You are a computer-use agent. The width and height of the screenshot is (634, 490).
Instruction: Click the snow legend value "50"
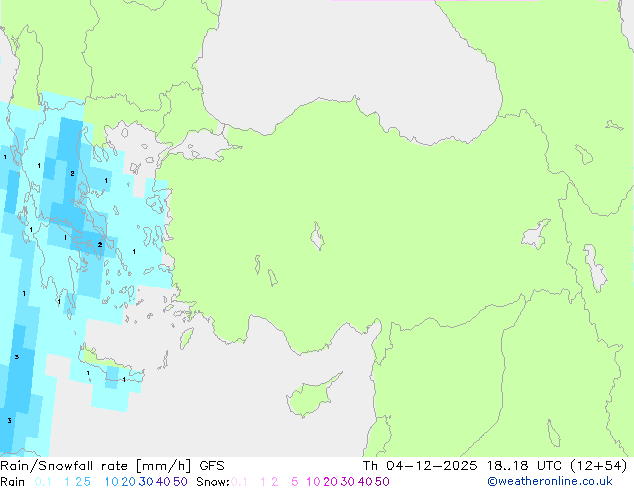click(382, 482)
